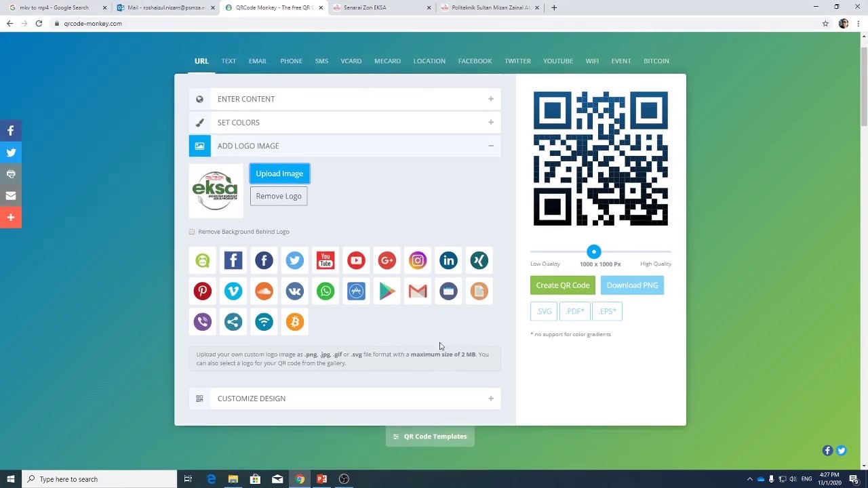Click the Download PNG button
Screen dimensions: 868x488
click(632, 285)
